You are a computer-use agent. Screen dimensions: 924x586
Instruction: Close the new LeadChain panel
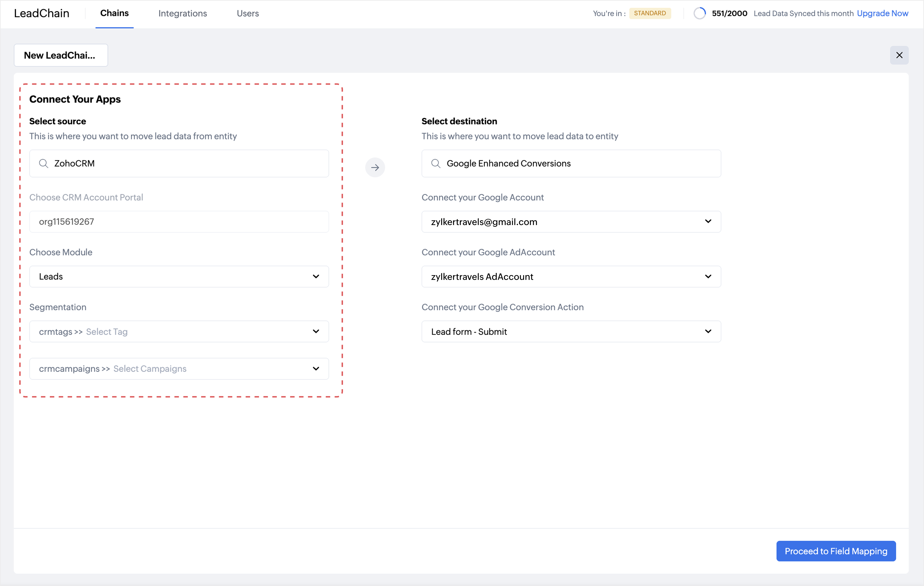tap(899, 55)
